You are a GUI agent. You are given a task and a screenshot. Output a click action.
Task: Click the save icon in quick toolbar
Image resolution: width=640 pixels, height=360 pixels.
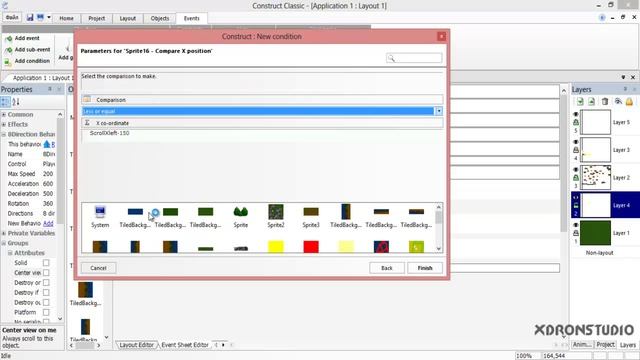click(x=30, y=18)
